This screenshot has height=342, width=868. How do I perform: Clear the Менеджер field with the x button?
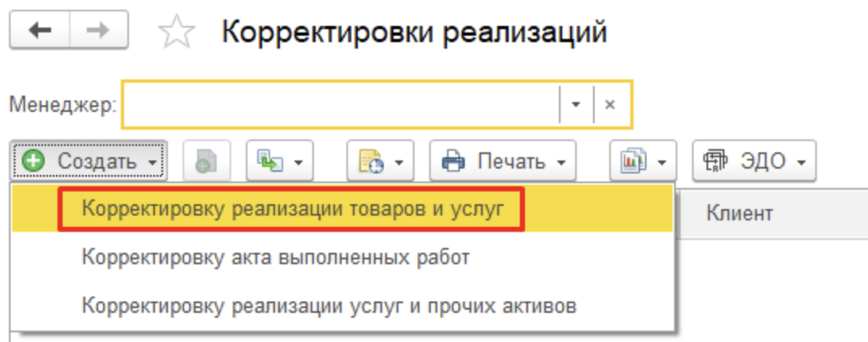pos(611,105)
